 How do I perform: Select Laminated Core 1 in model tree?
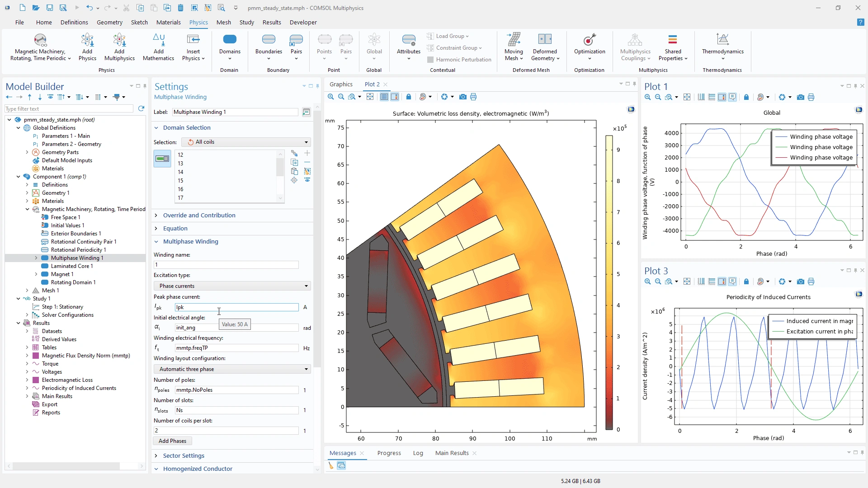tap(71, 266)
